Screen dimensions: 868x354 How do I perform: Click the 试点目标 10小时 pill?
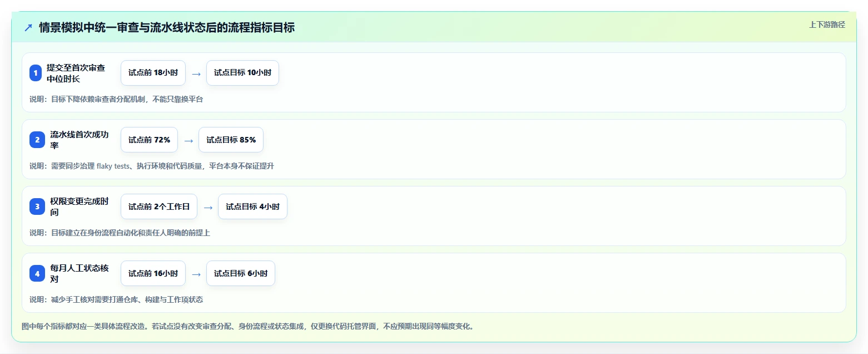click(x=242, y=73)
